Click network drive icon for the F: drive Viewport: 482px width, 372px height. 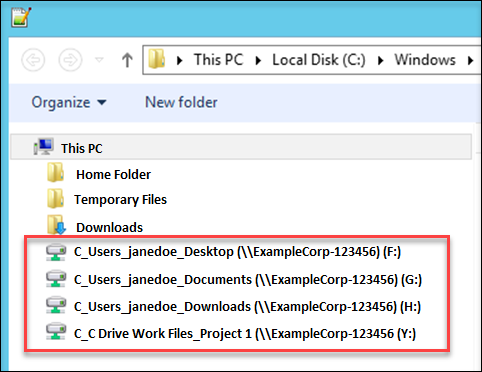click(x=56, y=252)
